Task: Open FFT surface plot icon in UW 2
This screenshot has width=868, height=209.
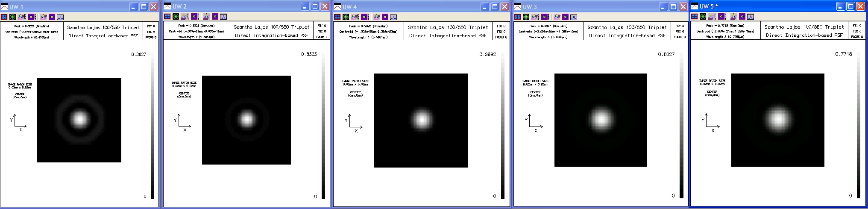Action: 185,17
